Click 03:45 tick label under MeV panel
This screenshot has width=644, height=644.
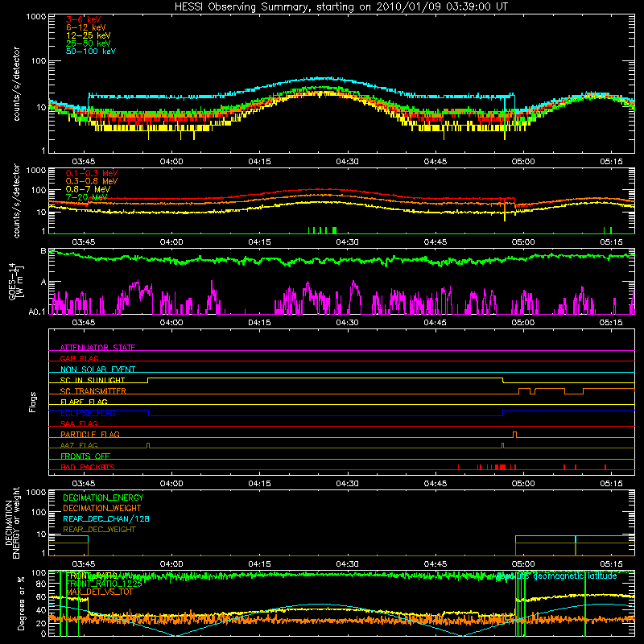pyautogui.click(x=84, y=242)
